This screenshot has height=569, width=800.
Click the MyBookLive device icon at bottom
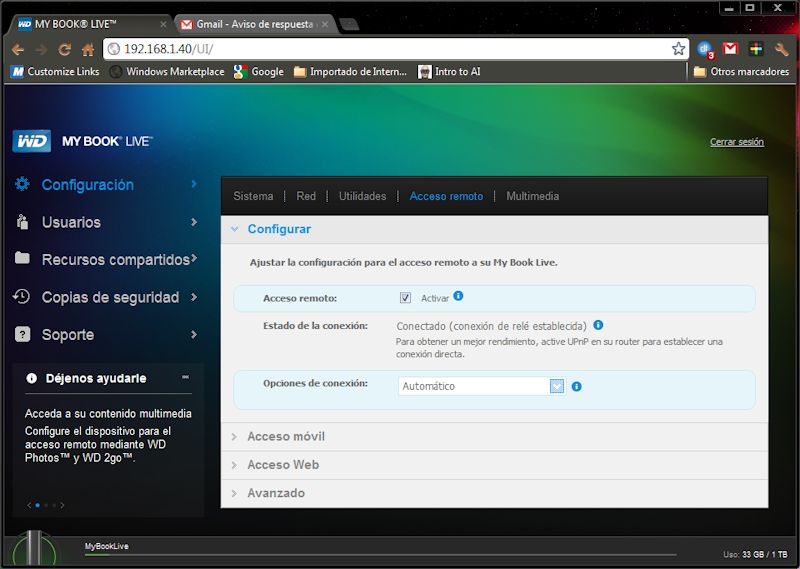34,550
